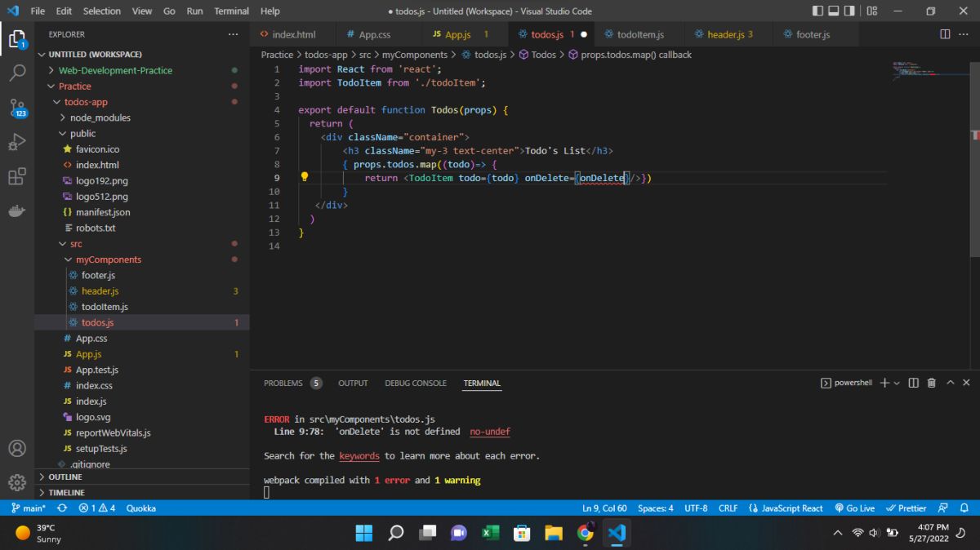Open Source Control view with 123 badge

[17, 108]
